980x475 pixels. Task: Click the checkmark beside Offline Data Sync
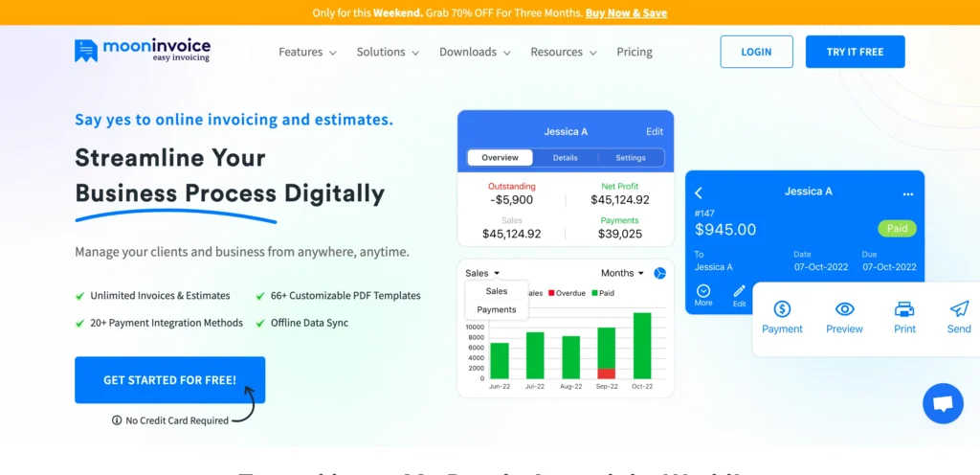pos(260,323)
